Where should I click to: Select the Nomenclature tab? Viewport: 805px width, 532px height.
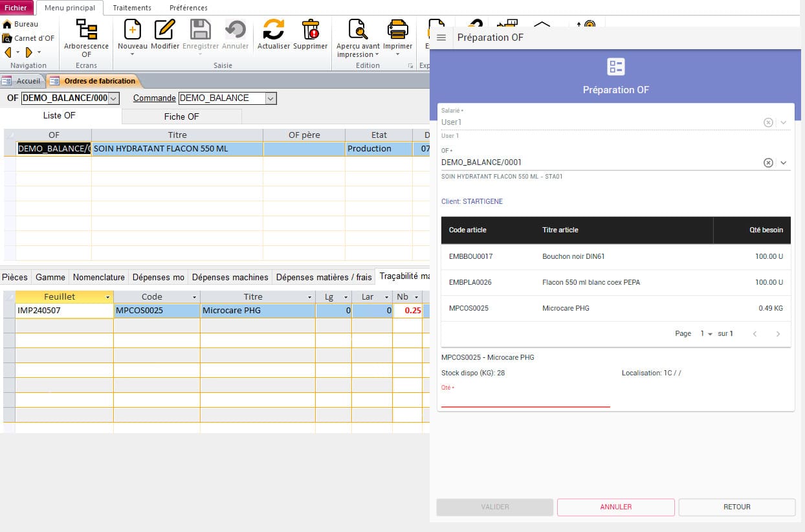98,276
